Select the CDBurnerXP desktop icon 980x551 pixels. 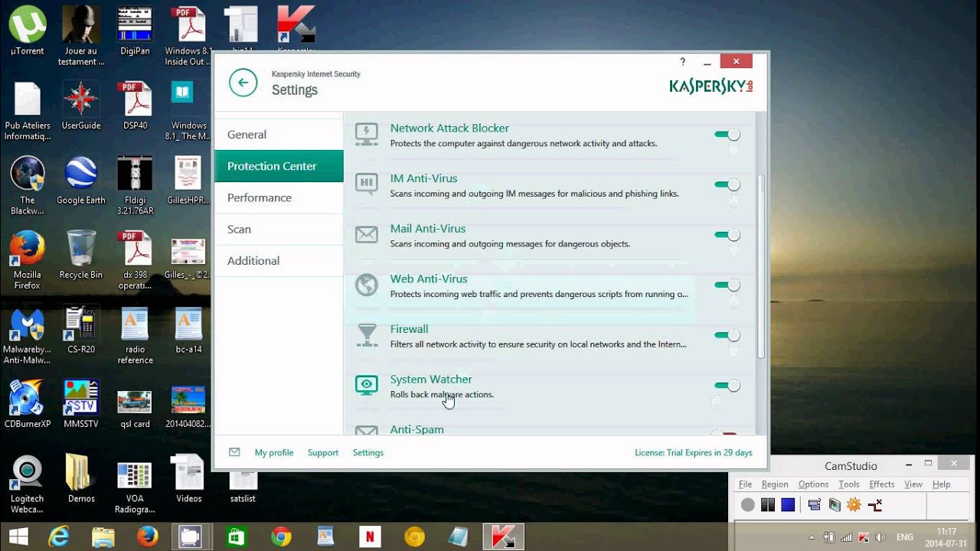[x=28, y=404]
